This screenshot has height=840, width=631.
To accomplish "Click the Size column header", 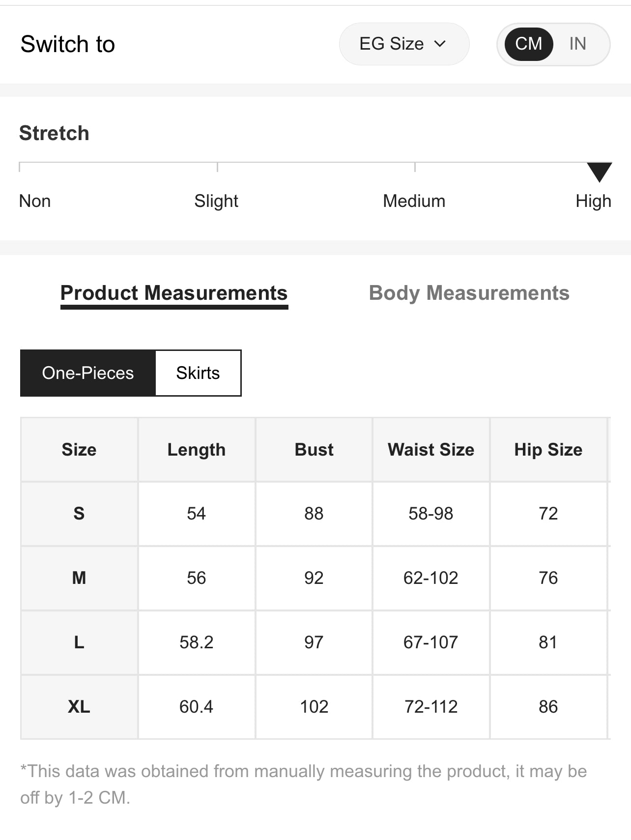I will pos(79,450).
